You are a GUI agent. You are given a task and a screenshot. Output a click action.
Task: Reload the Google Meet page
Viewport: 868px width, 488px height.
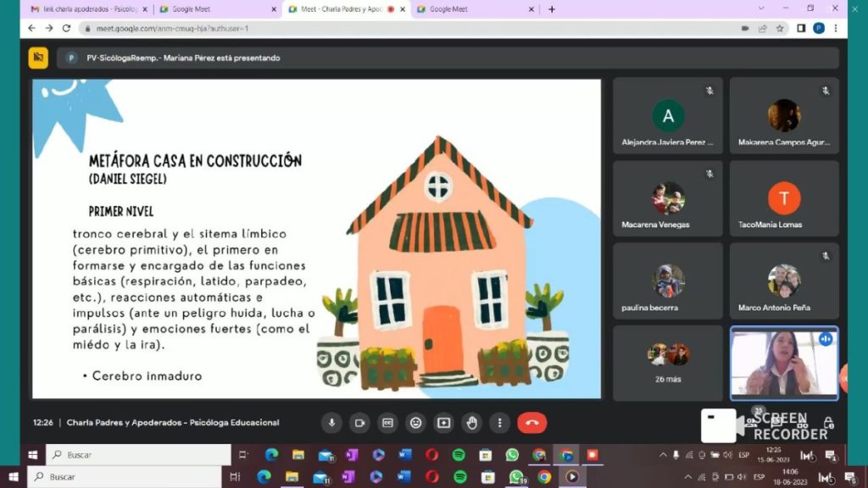[67, 28]
